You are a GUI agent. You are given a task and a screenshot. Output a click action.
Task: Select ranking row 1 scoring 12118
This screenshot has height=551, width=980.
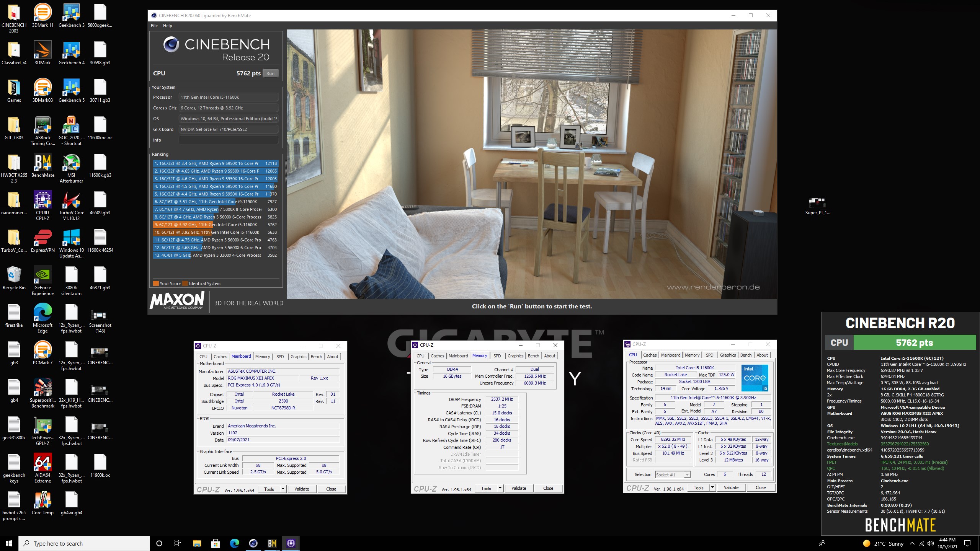(x=216, y=163)
